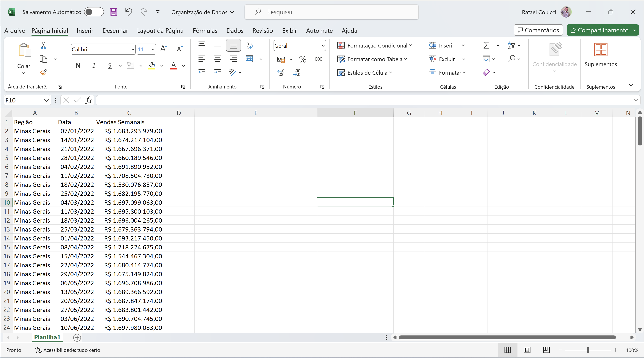Open Formatação Condicional menu
Viewport: 644px width, 358px height.
coord(374,45)
